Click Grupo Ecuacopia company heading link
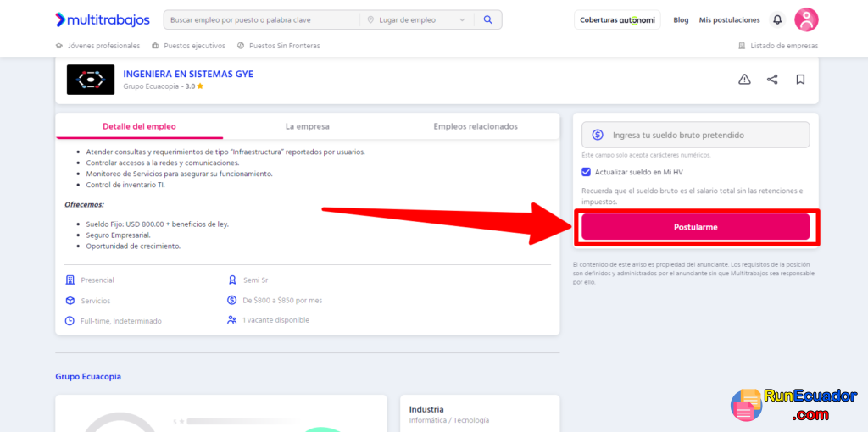Image resolution: width=868 pixels, height=432 pixels. [88, 377]
